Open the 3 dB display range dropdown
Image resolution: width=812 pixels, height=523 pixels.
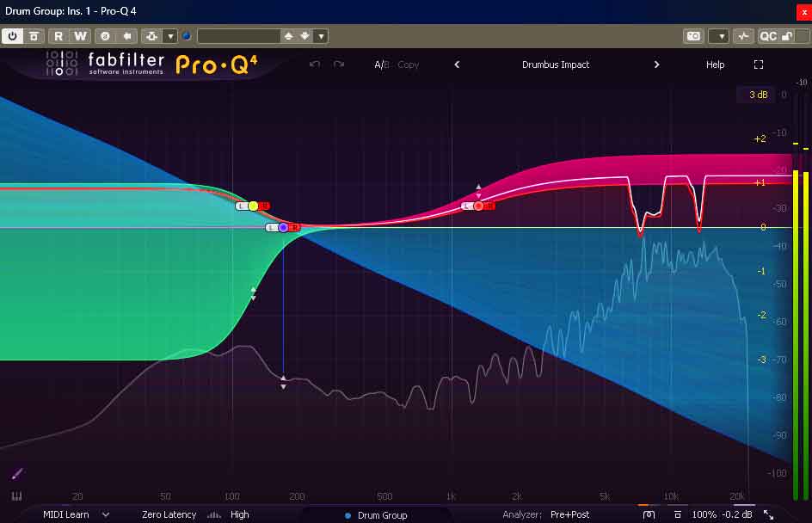point(757,95)
